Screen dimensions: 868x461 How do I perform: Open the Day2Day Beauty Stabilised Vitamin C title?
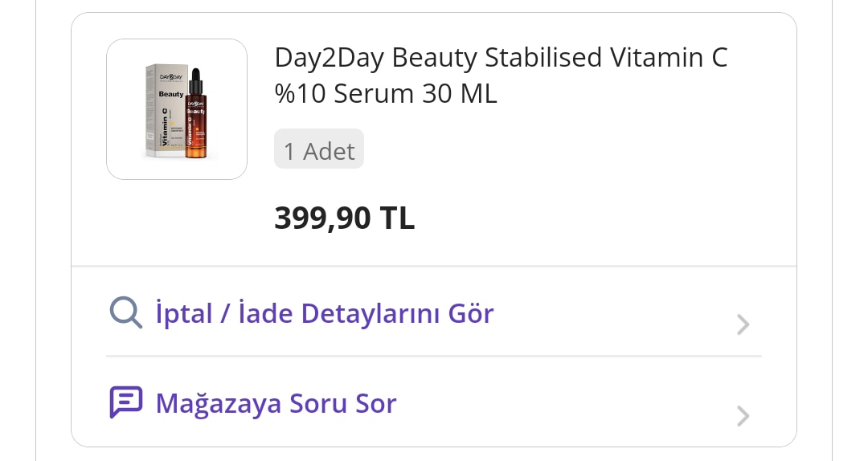[500, 58]
